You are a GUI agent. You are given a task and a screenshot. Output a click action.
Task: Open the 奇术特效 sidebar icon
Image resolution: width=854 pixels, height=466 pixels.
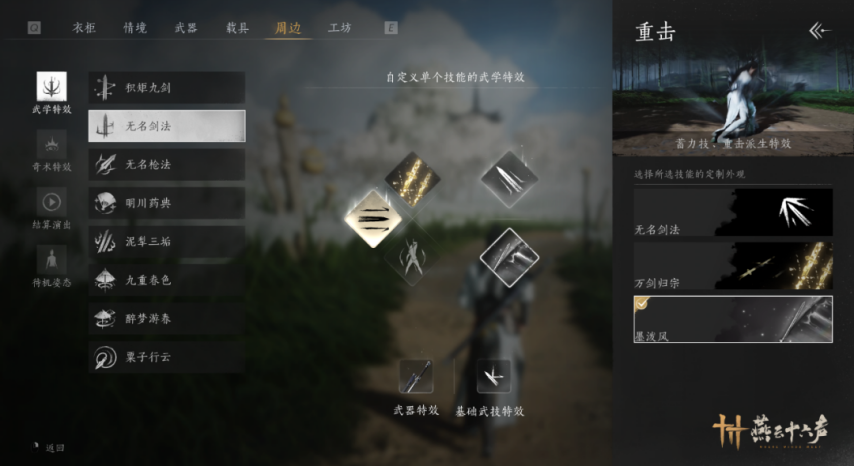(52, 144)
